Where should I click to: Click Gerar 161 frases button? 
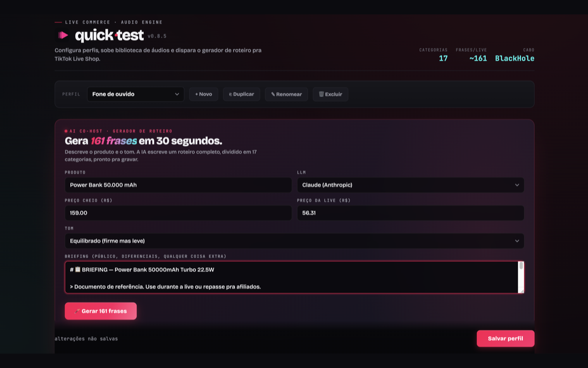[x=101, y=311]
